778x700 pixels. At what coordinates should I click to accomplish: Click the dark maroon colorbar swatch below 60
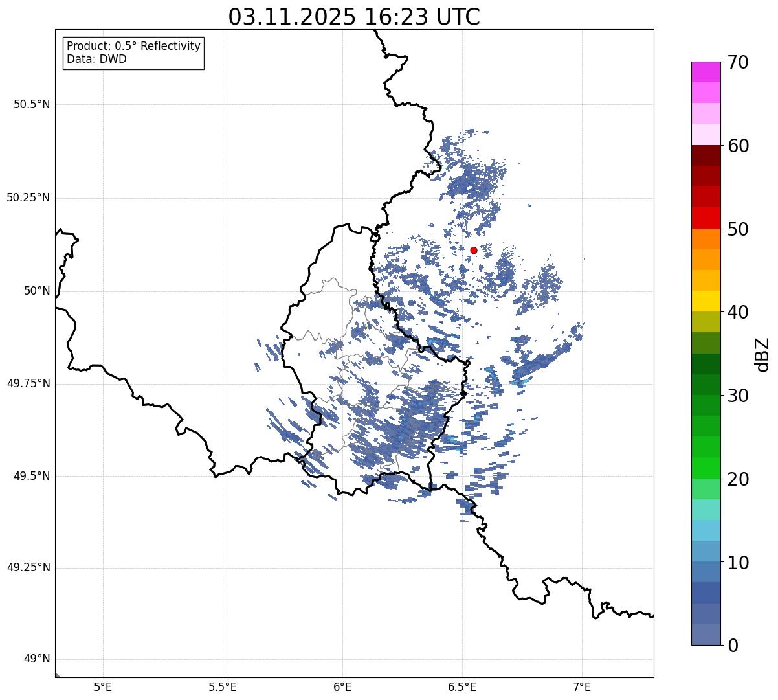[x=706, y=156]
